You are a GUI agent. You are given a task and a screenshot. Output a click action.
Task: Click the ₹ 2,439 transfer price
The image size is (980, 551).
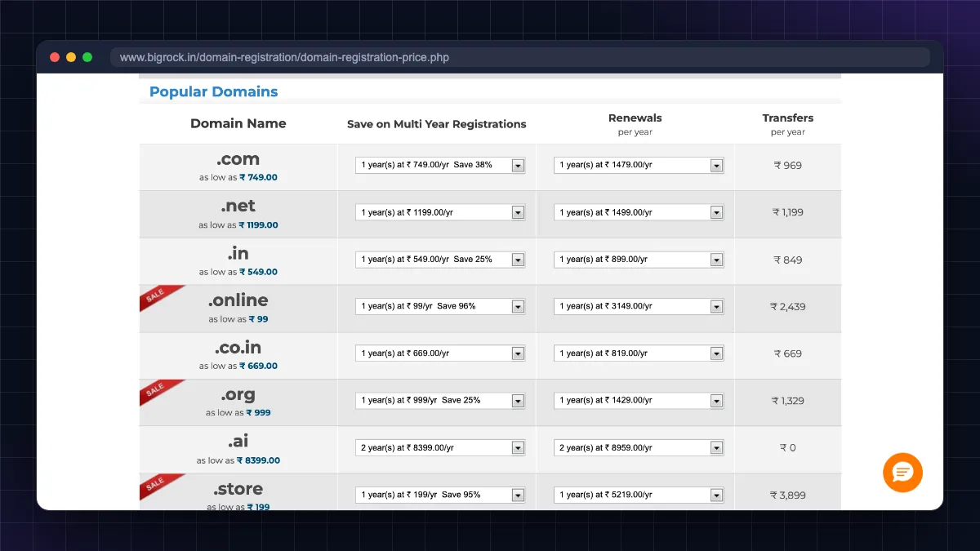pos(788,307)
